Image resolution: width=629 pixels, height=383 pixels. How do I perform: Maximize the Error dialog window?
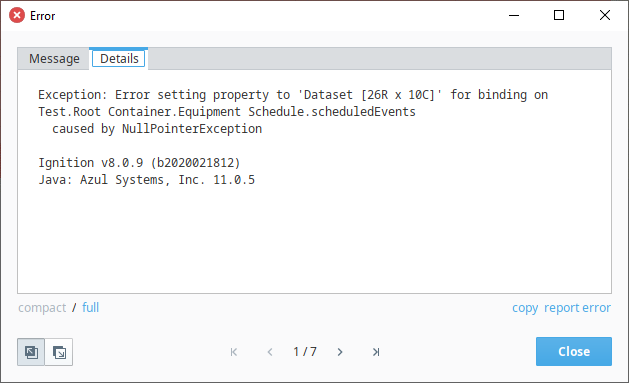559,15
